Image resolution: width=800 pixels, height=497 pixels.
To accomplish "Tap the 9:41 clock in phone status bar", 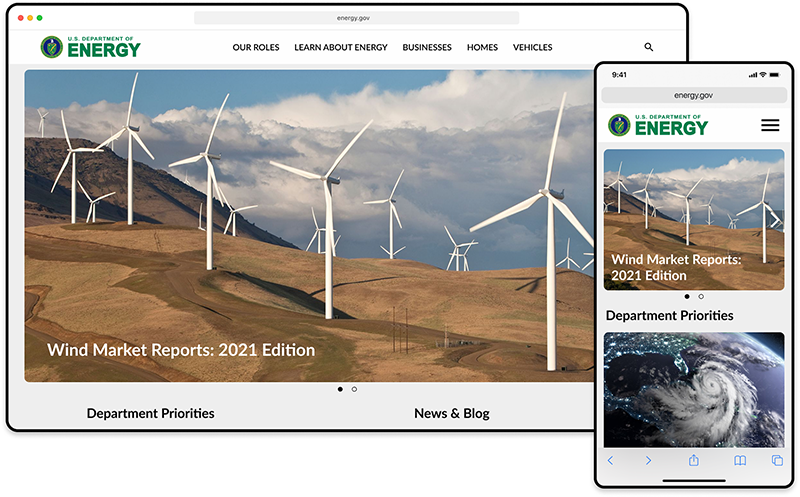I will tap(619, 75).
